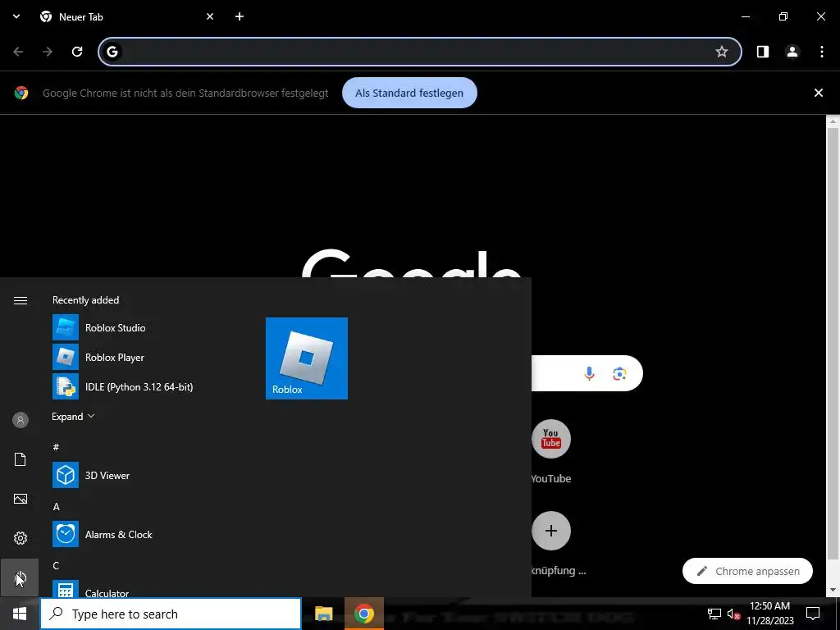The height and width of the screenshot is (630, 840).
Task: Select the Neuer Tab tab
Action: [x=126, y=16]
